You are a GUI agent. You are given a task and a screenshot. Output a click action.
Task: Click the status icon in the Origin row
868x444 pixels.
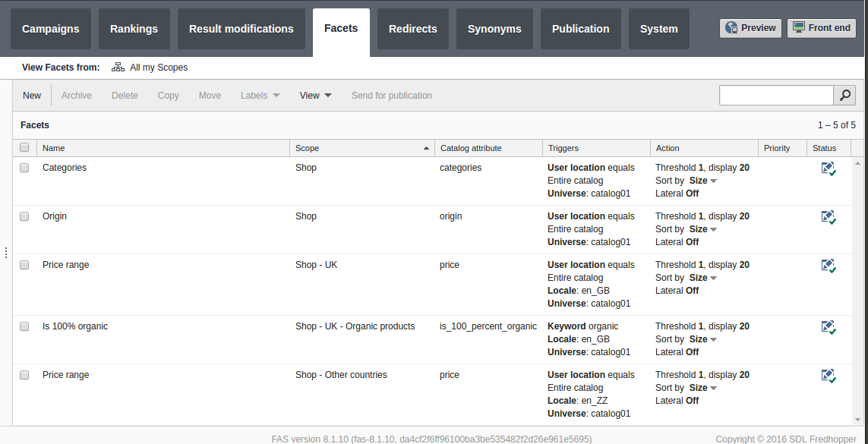(829, 217)
